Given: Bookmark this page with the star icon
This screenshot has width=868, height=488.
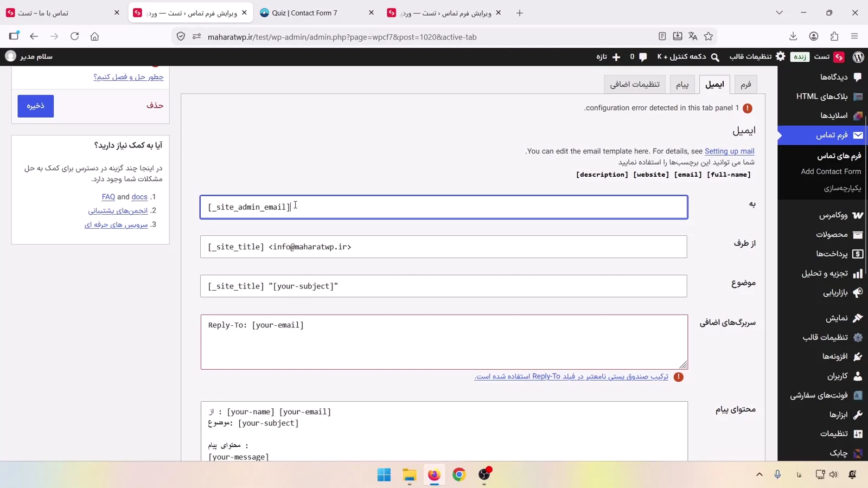Looking at the screenshot, I should coord(709,36).
